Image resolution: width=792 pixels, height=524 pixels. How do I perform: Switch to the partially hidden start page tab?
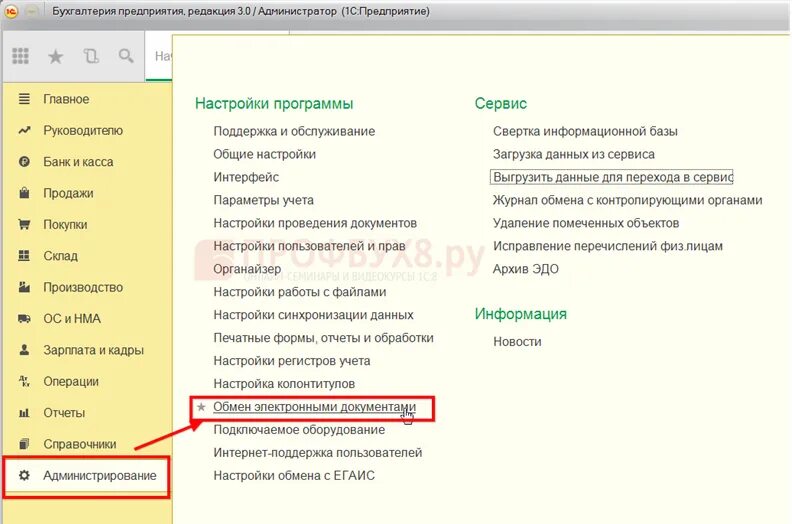(160, 56)
